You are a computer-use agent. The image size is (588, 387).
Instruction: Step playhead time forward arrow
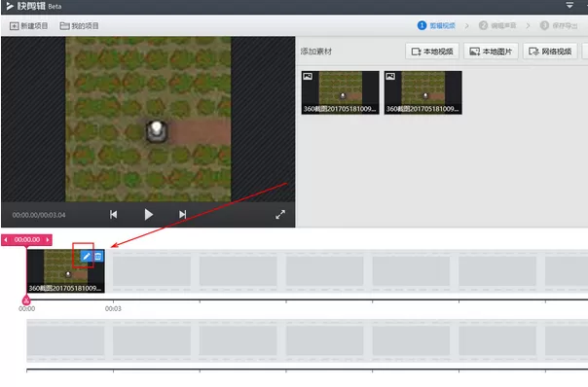tap(48, 240)
